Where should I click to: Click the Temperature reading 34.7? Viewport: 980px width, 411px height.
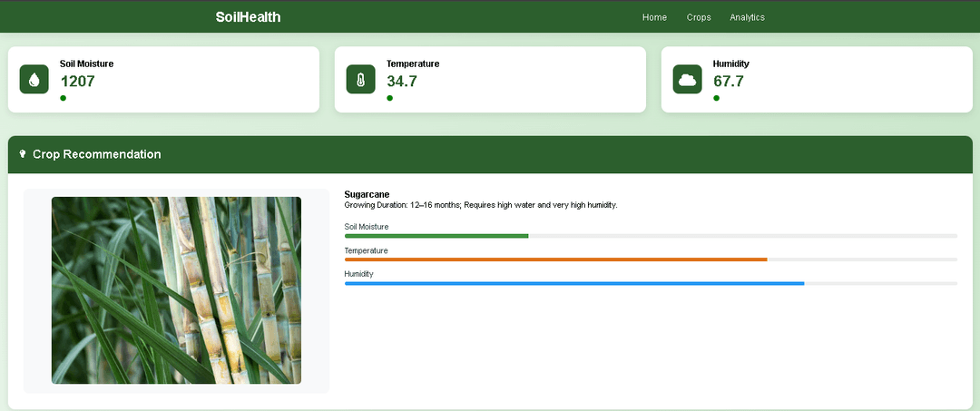[x=402, y=82]
